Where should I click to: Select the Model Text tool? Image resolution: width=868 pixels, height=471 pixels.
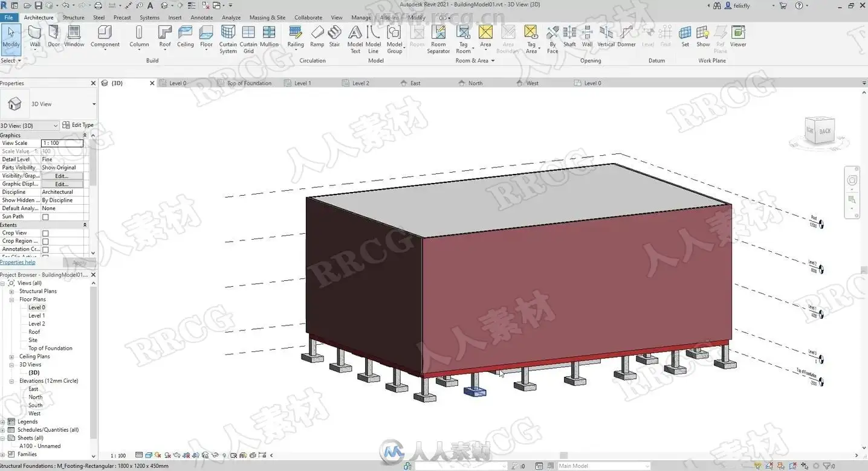[355, 40]
